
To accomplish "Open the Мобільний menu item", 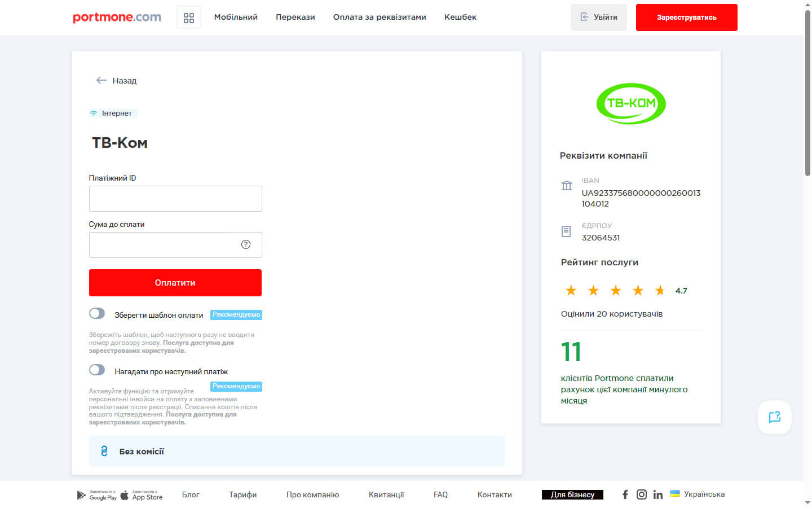I will [x=236, y=17].
